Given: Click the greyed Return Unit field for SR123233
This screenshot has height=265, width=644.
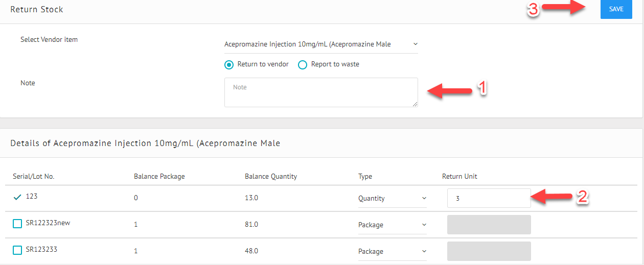Looking at the screenshot, I should [489, 251].
